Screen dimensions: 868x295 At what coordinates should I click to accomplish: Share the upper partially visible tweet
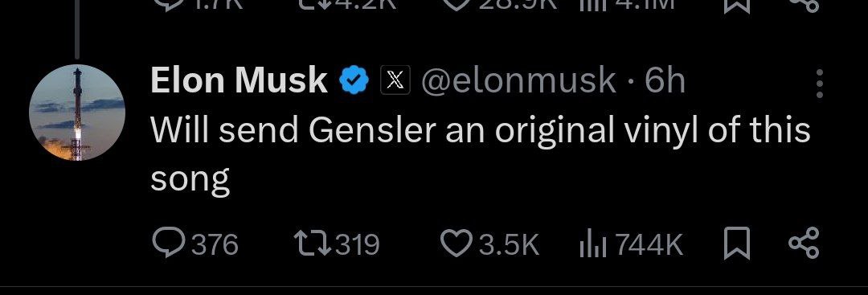(803, 5)
